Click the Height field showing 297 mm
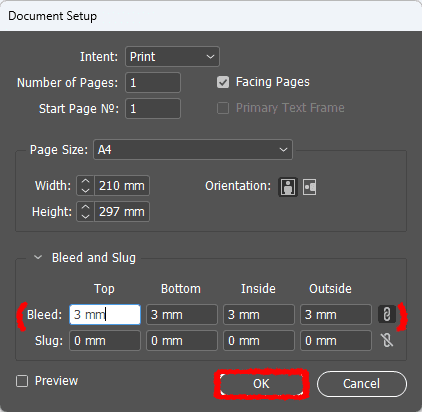Viewport: 422px width, 412px height. pyautogui.click(x=122, y=212)
